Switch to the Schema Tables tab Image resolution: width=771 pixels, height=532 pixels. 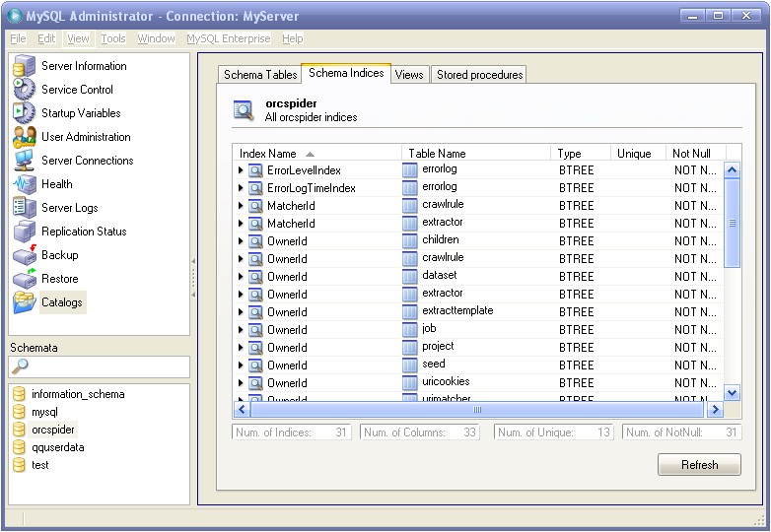(x=260, y=75)
